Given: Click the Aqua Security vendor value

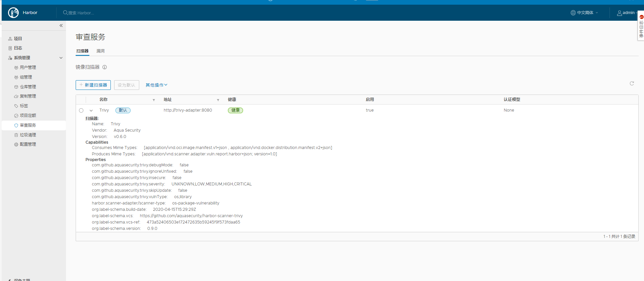Looking at the screenshot, I should point(127,130).
